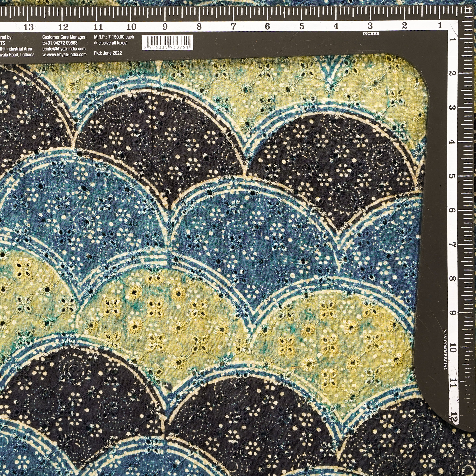Select the Customer Care Manager heading
Screen dimensions: 476x476
coord(64,37)
